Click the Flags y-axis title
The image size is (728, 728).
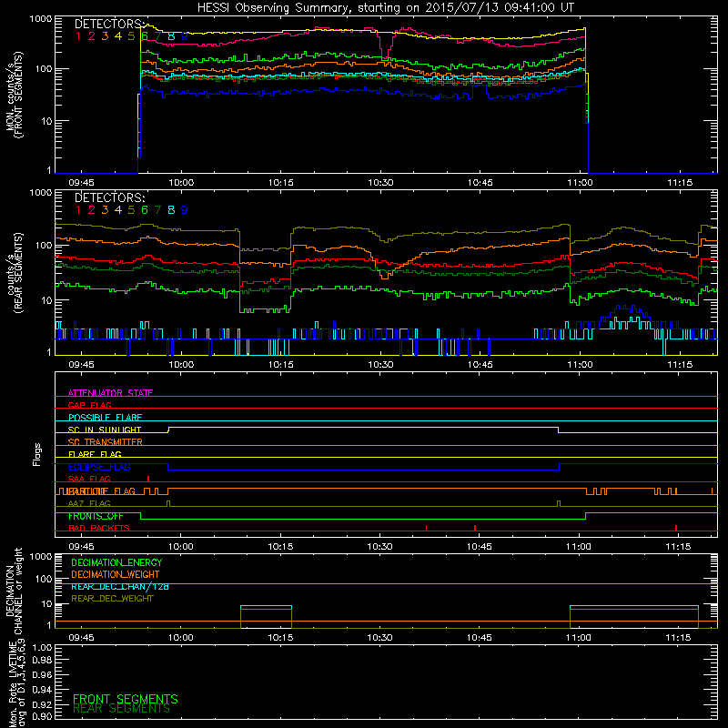[37, 455]
